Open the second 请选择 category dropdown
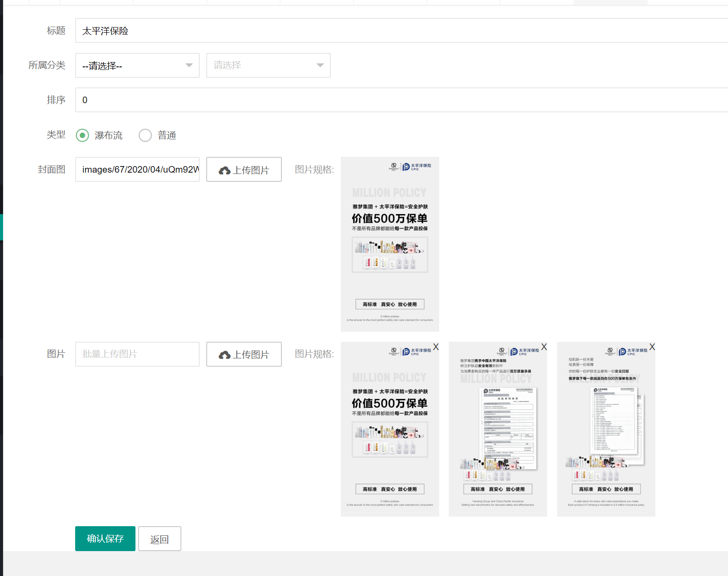 click(x=268, y=66)
